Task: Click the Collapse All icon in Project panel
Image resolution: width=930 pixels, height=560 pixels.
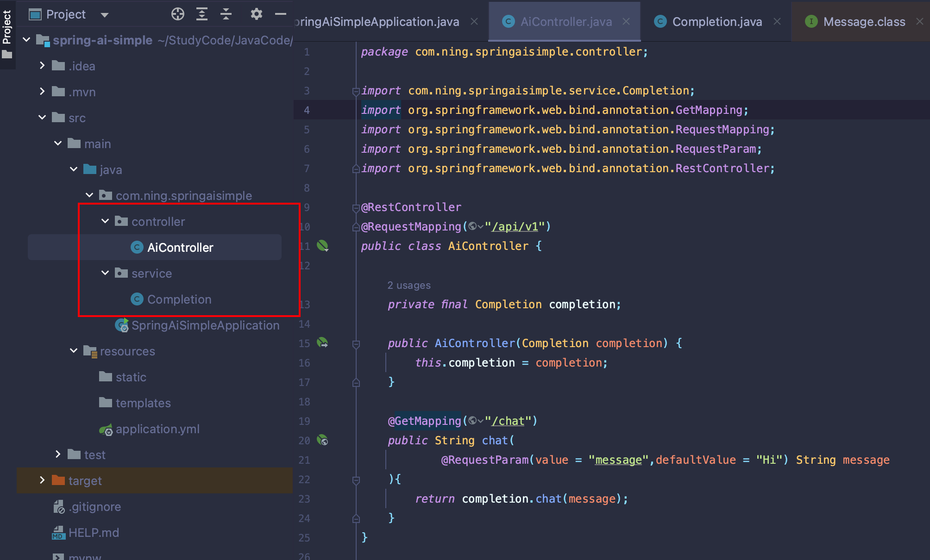Action: click(226, 14)
